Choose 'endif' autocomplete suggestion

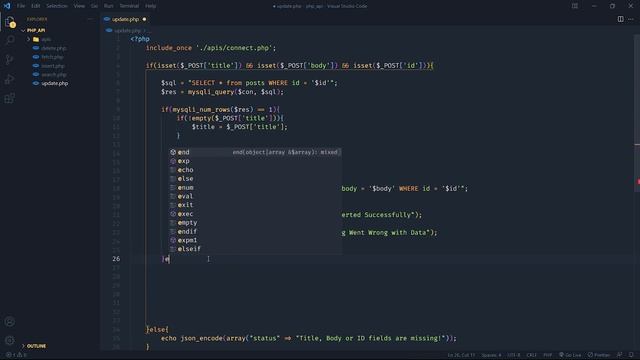tap(255, 231)
